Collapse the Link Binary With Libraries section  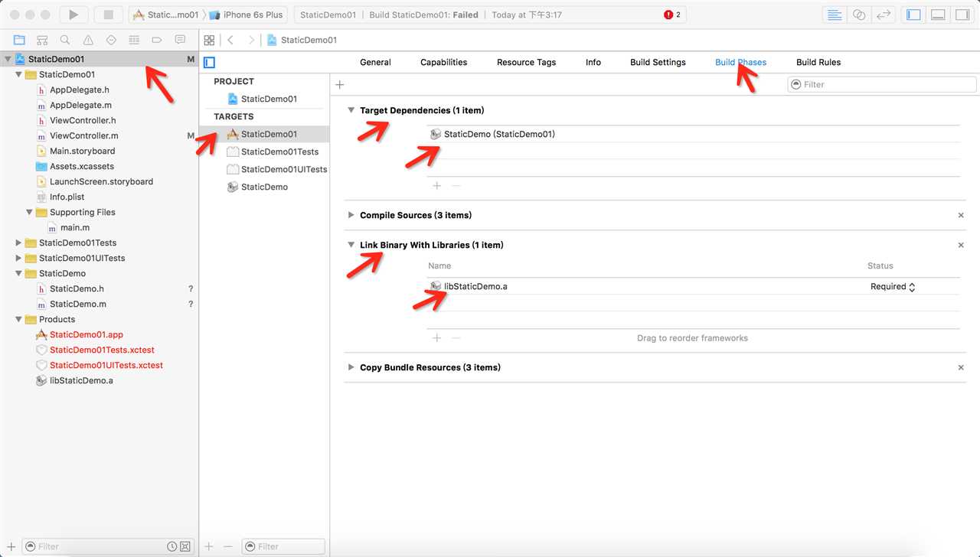[x=351, y=245]
